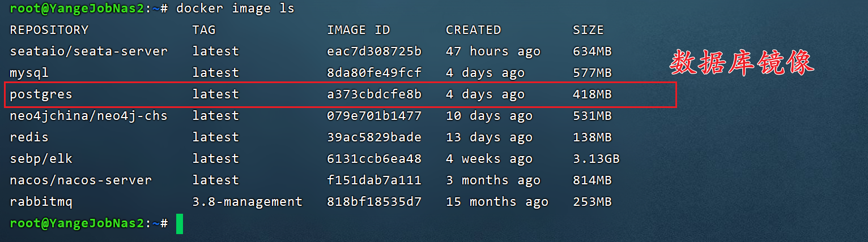Click the IMAGE ID column header

pyautogui.click(x=358, y=30)
